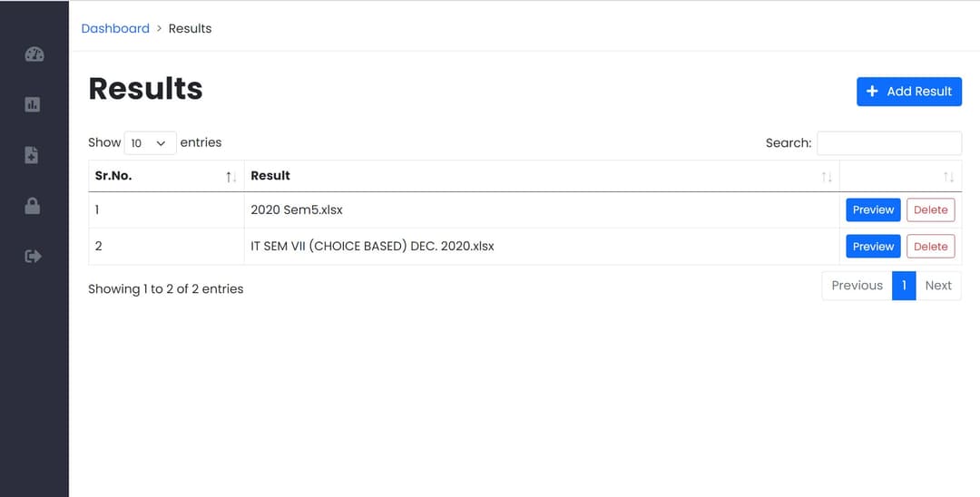Click sort arrows in the actions column

948,177
